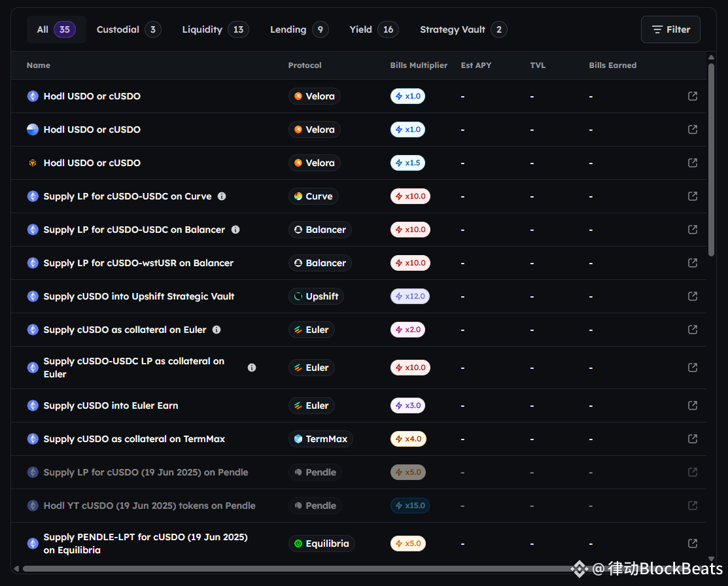Sort by Protocol column header
Viewport: 728px width, 586px height.
coord(305,65)
